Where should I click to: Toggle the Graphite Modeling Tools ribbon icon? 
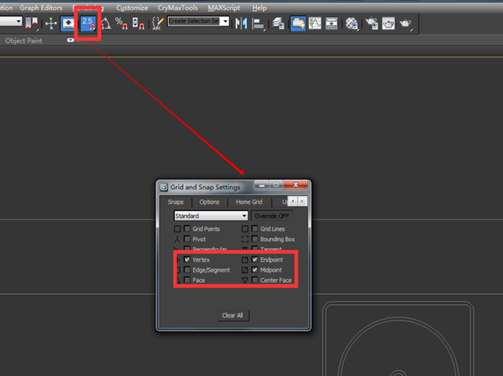pyautogui.click(x=298, y=23)
